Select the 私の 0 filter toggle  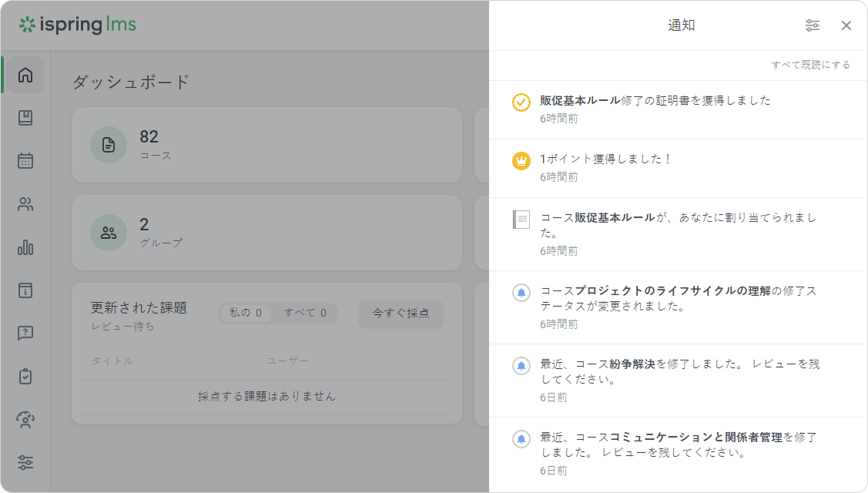click(246, 313)
